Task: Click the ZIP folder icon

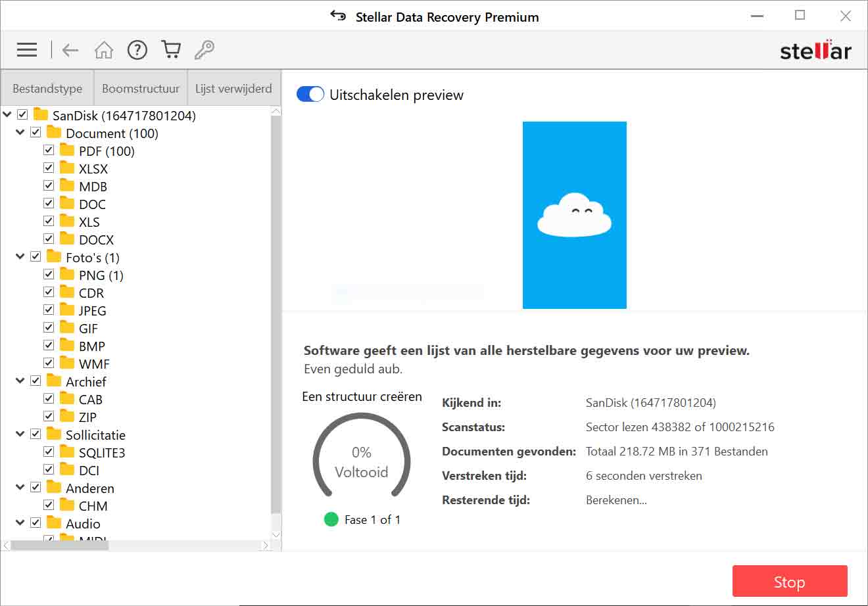Action: coord(67,416)
